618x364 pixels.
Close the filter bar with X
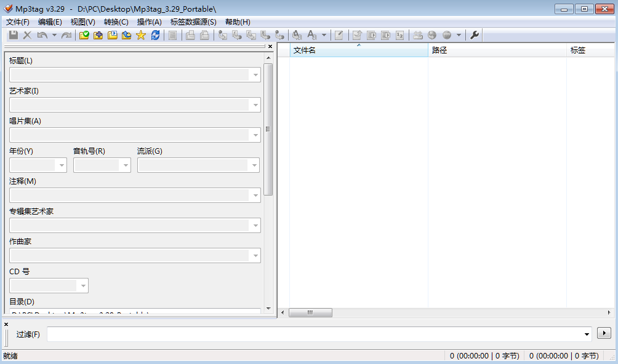click(x=6, y=324)
